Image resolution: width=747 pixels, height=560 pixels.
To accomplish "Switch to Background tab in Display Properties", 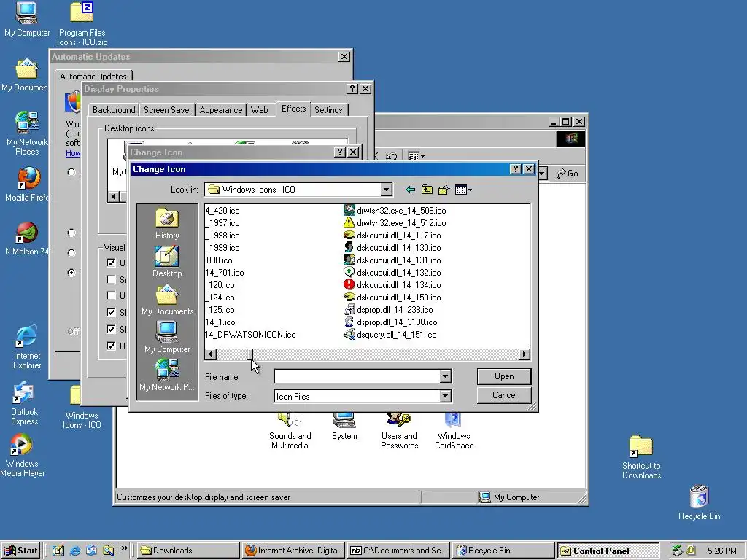I will 114,110.
